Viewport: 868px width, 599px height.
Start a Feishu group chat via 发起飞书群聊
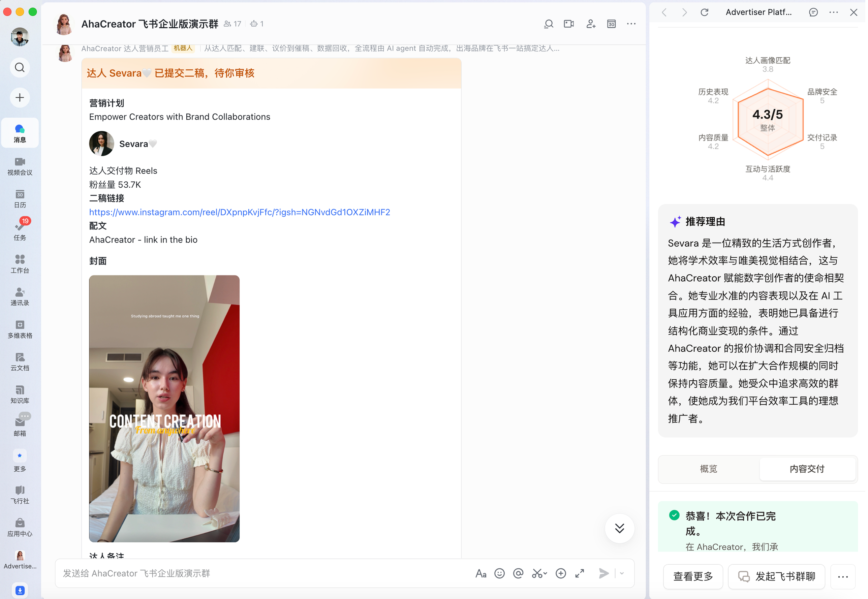click(x=776, y=576)
